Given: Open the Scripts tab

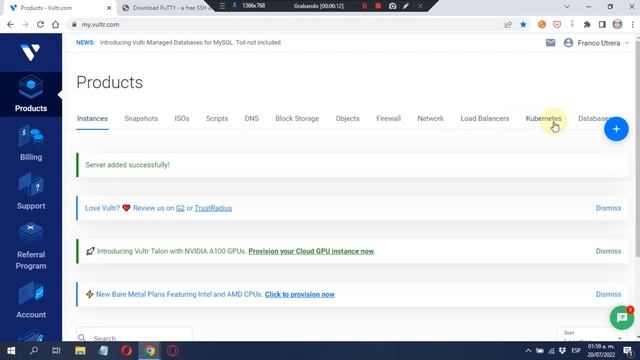Looking at the screenshot, I should [x=217, y=118].
